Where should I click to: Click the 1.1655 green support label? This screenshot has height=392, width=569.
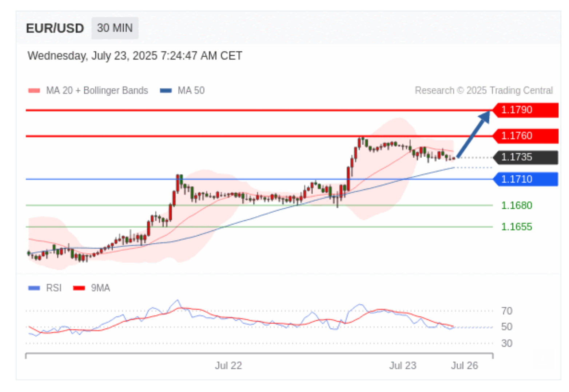pyautogui.click(x=517, y=227)
